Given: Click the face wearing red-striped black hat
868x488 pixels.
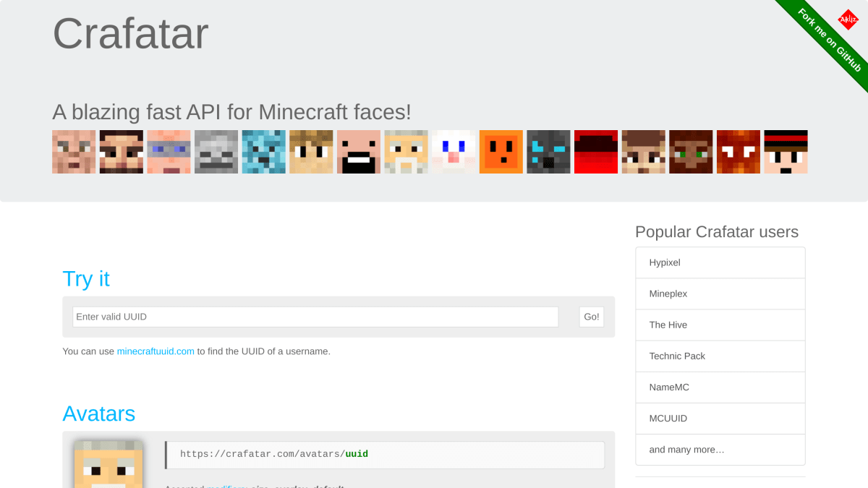Looking at the screenshot, I should 786,152.
